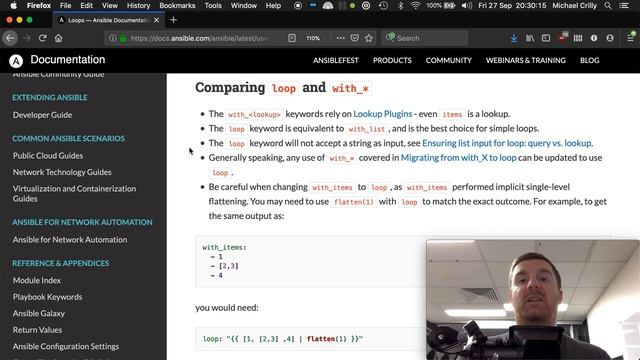Open the Firefox downloads arrow
This screenshot has height=360, width=640.
pos(514,38)
